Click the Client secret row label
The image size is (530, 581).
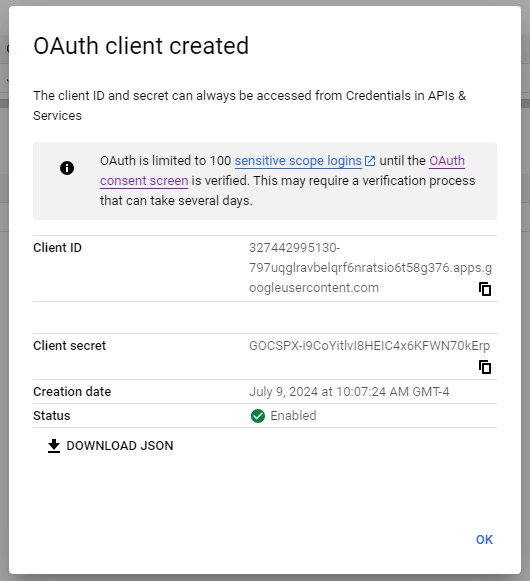(x=69, y=346)
